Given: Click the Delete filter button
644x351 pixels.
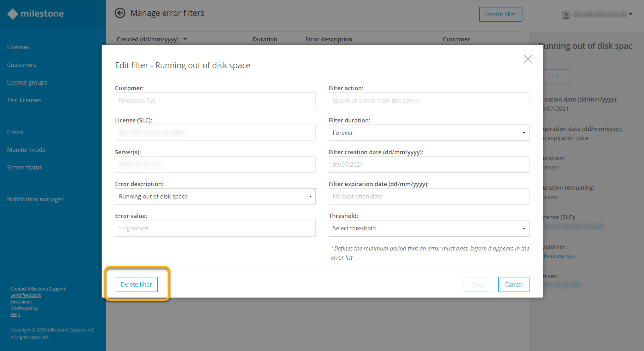Looking at the screenshot, I should pyautogui.click(x=136, y=284).
